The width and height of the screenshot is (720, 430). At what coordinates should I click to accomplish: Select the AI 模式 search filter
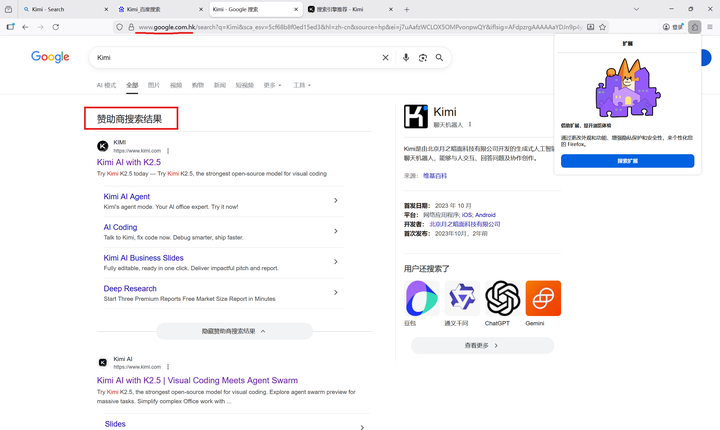[x=107, y=85]
